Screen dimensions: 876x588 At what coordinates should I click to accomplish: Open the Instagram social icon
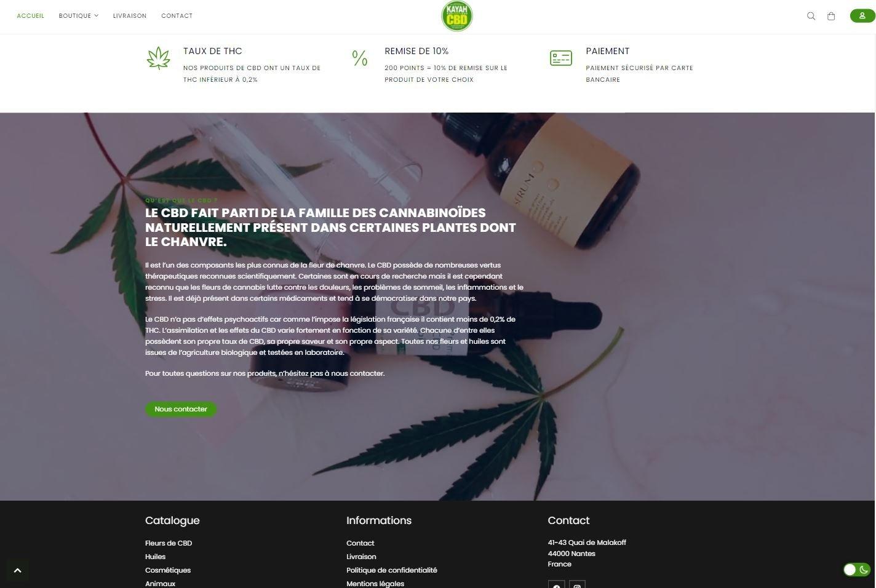point(577,584)
